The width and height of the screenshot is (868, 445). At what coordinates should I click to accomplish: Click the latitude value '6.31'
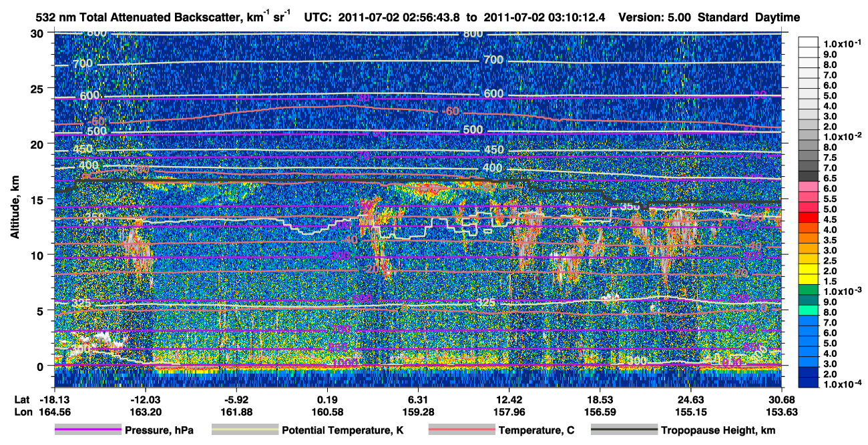tap(418, 399)
